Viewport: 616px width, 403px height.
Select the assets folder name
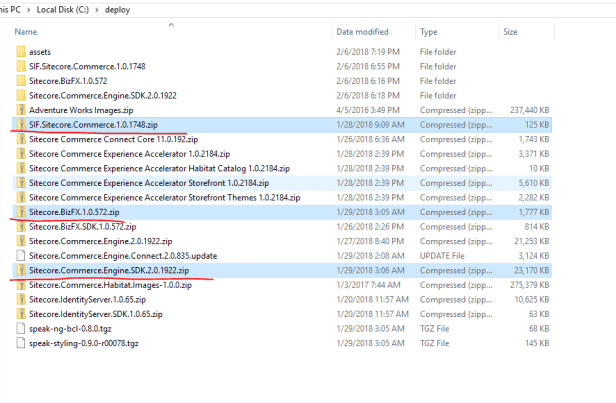(x=40, y=52)
